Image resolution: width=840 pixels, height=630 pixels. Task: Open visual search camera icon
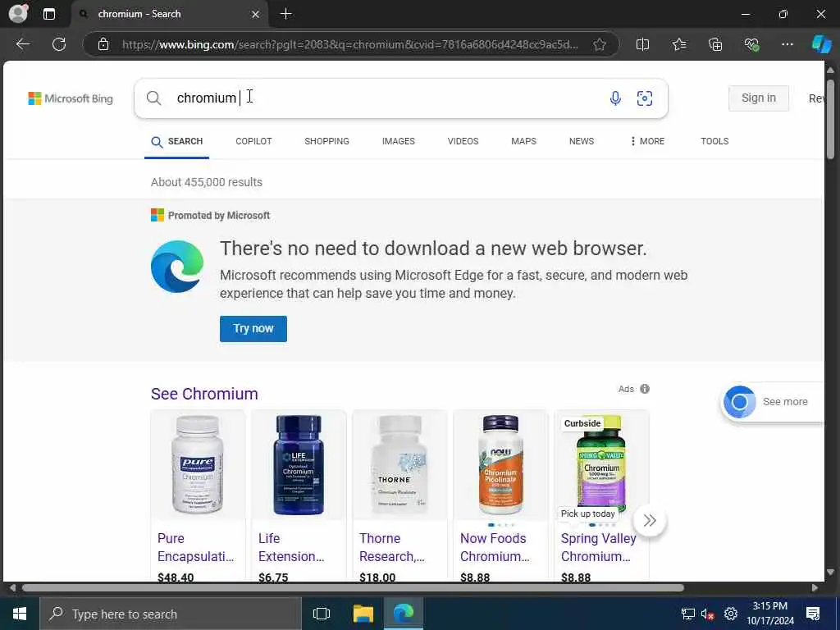(645, 98)
